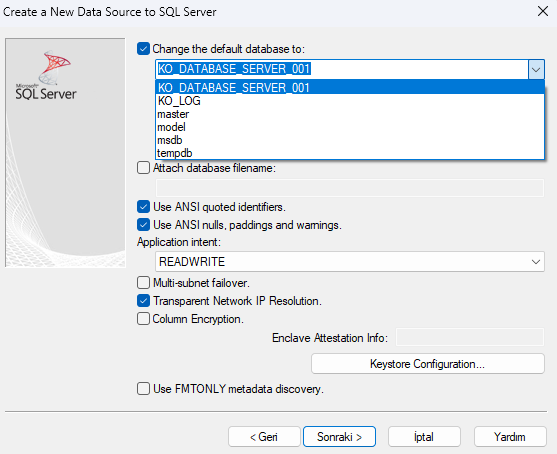
Task: Choose msdb in the database list
Action: (x=350, y=140)
